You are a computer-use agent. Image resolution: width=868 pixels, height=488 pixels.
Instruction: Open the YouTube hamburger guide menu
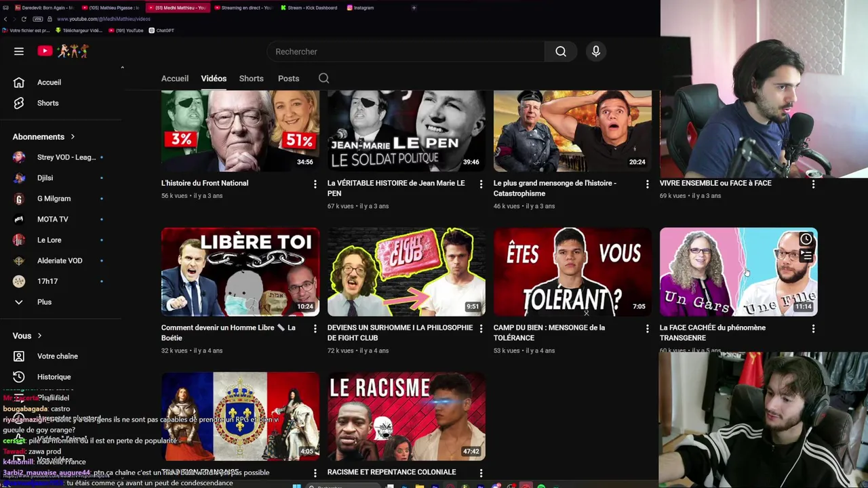[x=19, y=51]
